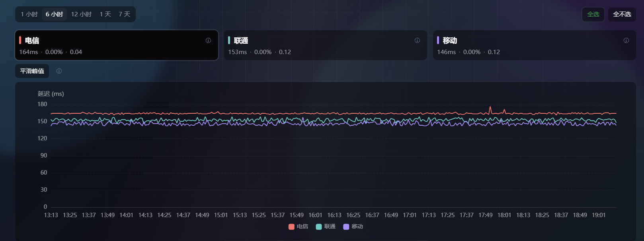This screenshot has height=241, width=644.
Task: Click the 19:01 time axis label
Action: 599,215
